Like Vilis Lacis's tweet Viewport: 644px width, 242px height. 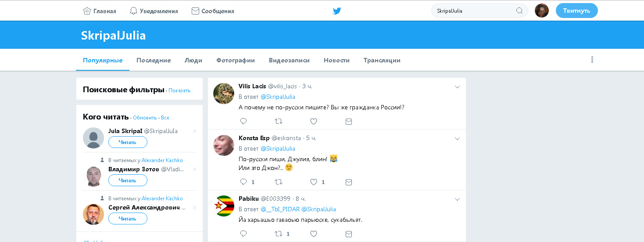(314, 121)
